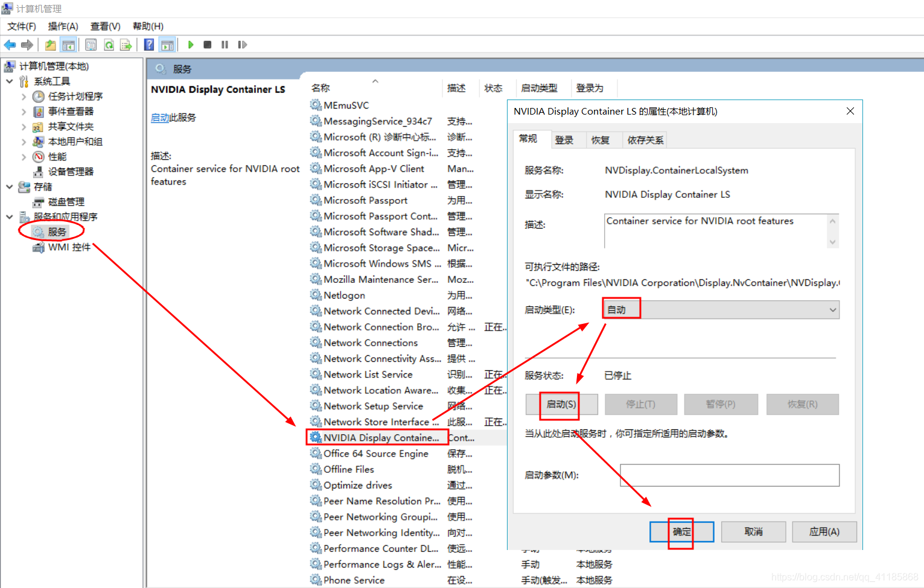Open the 文件(F) menu
924x588 pixels.
[21, 27]
